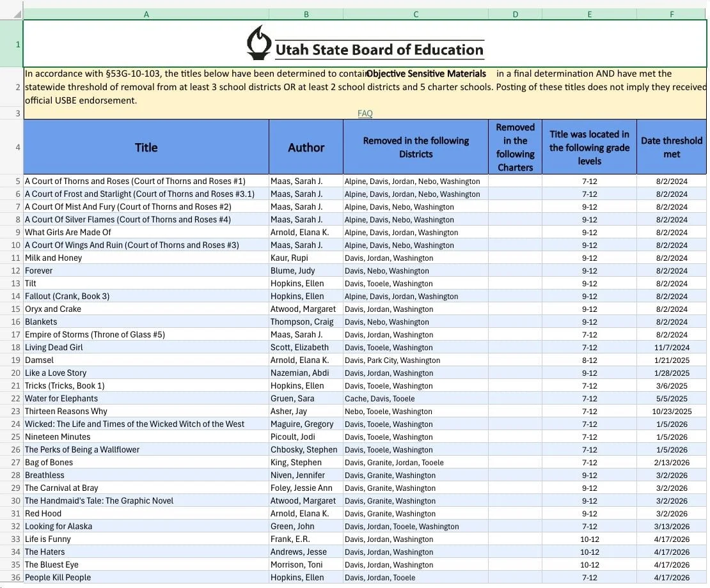This screenshot has height=588, width=710.
Task: Click author cell 'Blume, Judy'
Action: 306,270
